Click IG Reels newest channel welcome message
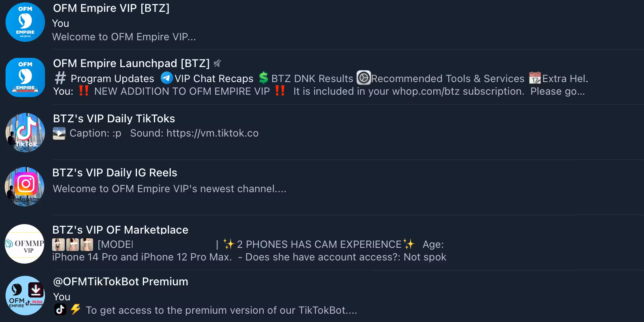Image resolution: width=644 pixels, height=322 pixels. [170, 189]
